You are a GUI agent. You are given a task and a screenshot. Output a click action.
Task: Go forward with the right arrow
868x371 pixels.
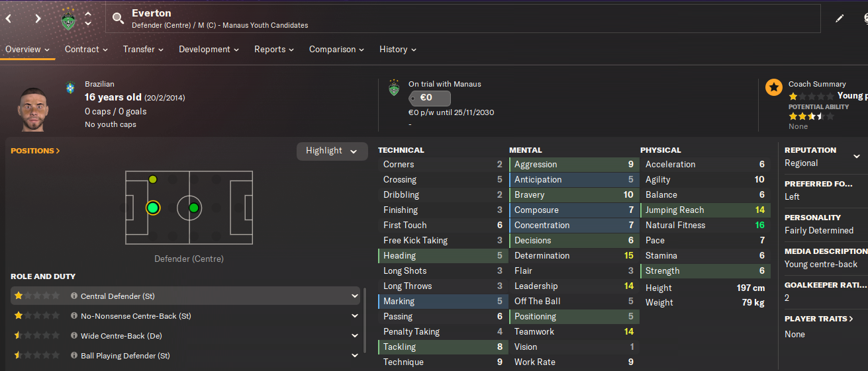click(38, 19)
